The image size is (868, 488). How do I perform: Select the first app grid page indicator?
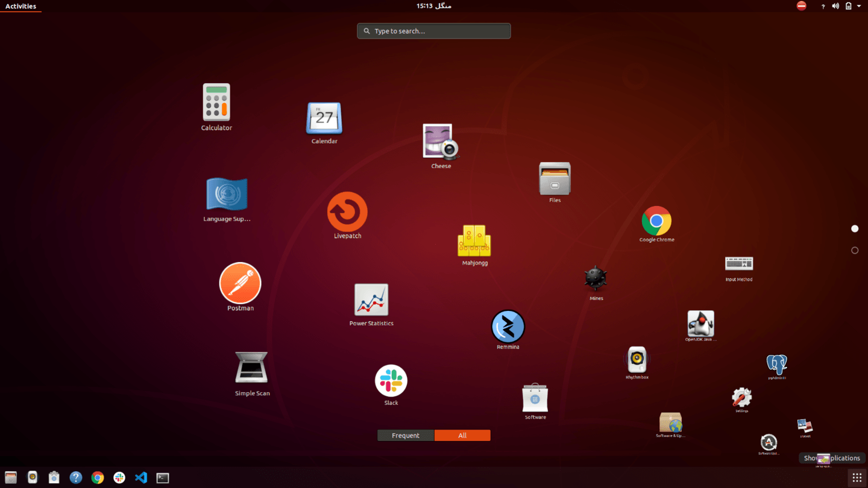click(855, 229)
